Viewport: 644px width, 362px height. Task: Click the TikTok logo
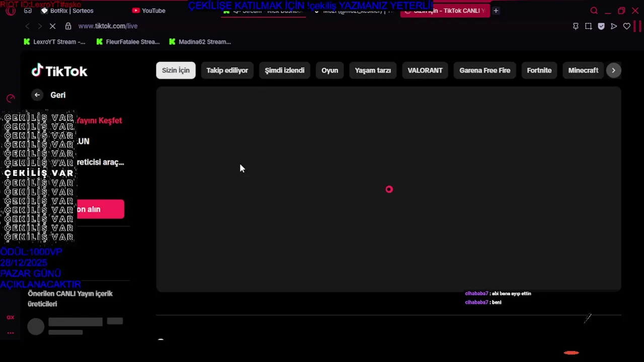59,71
